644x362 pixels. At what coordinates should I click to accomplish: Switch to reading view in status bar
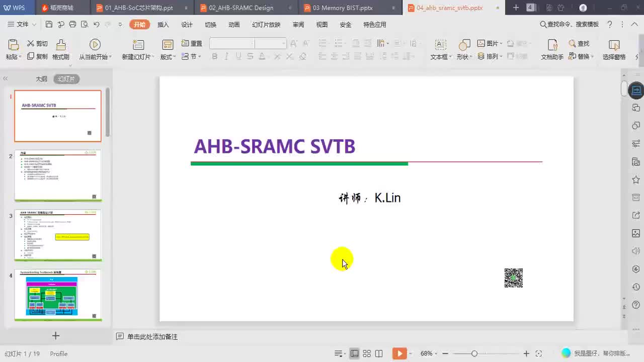(379, 353)
